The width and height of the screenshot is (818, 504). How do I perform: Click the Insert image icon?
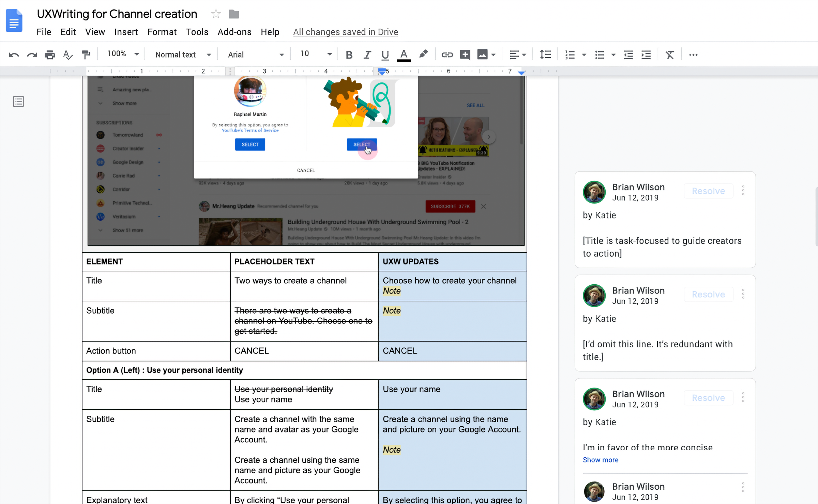click(482, 55)
